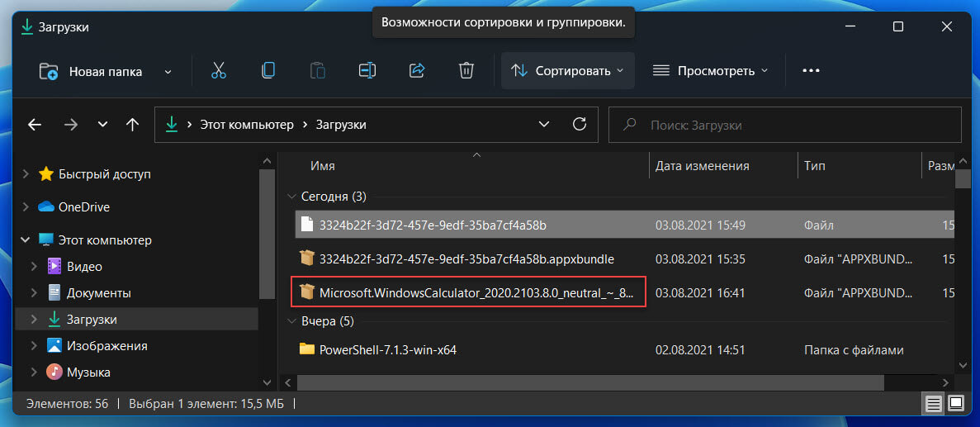Select file 3324b22f-...-35ba7cf4a58b.appxbundle

(x=624, y=259)
